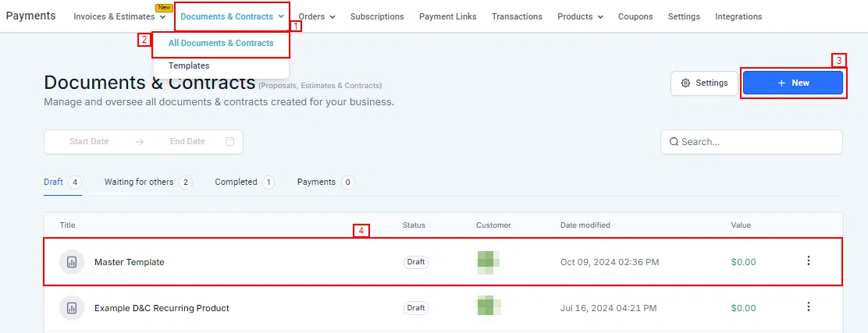
Task: Switch to the Draft tab
Action: 62,182
